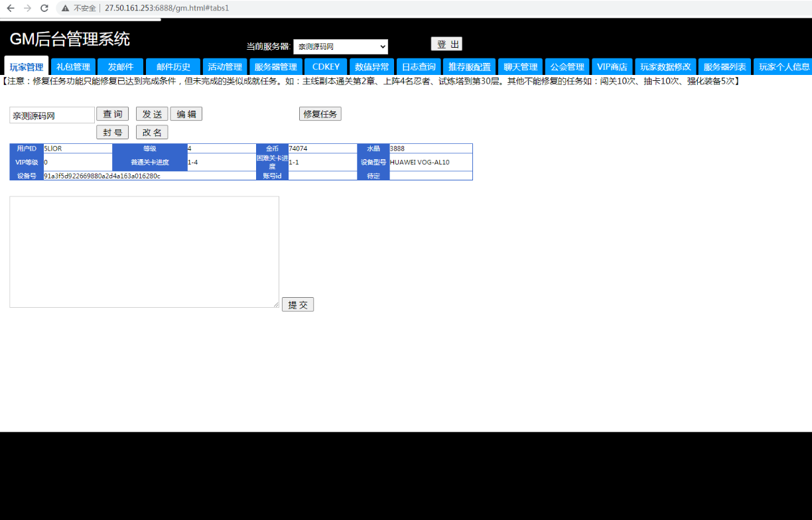Click the insecure site warning icon
This screenshot has height=520, width=812.
click(x=66, y=8)
